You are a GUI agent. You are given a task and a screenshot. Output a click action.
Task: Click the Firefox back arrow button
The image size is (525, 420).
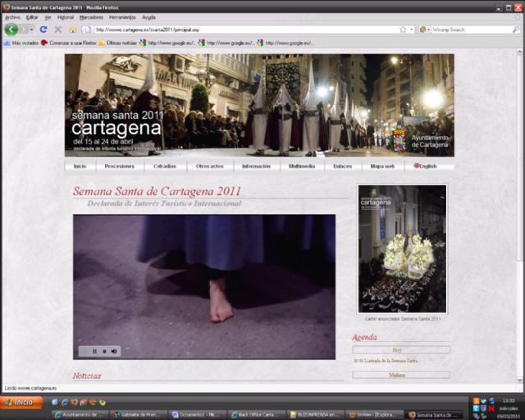point(11,30)
